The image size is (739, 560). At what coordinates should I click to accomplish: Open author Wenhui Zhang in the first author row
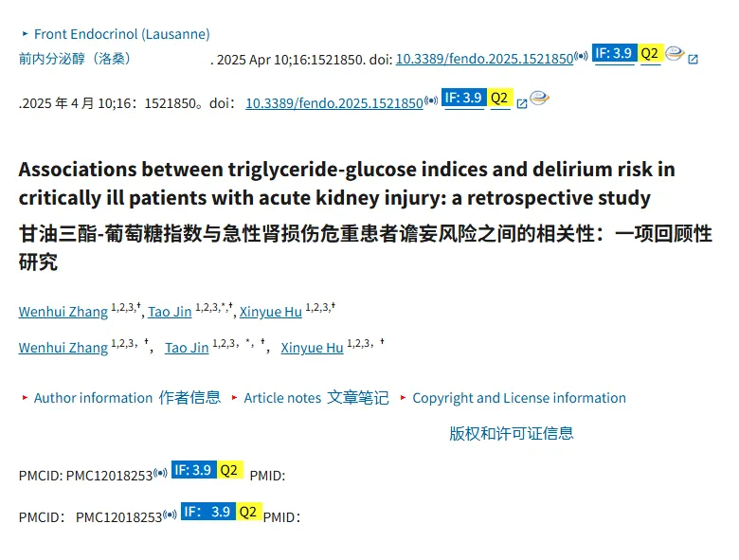pos(63,312)
